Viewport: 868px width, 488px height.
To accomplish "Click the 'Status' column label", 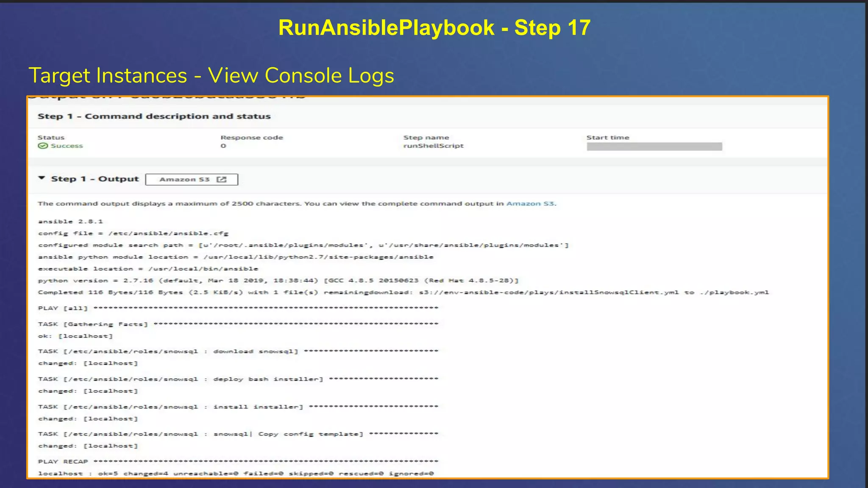I will pyautogui.click(x=51, y=138).
